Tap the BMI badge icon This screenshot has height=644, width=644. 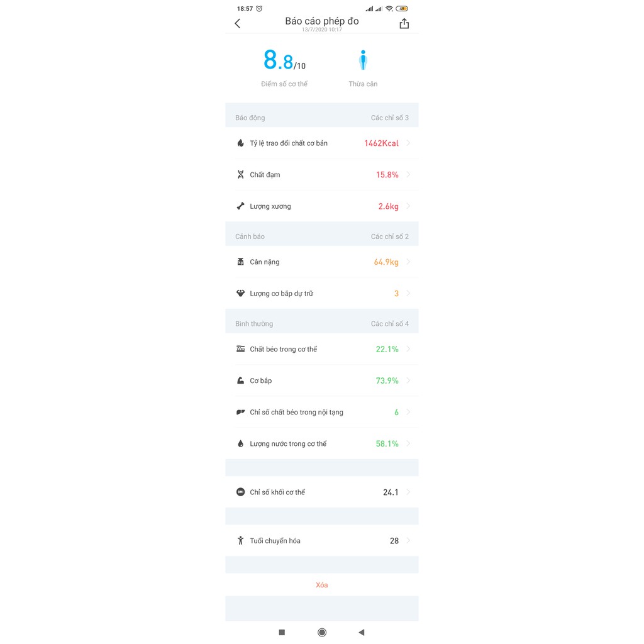(241, 492)
